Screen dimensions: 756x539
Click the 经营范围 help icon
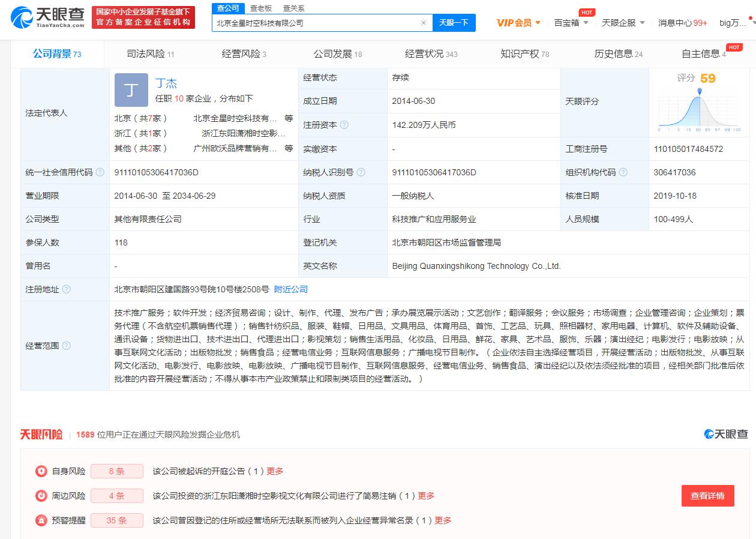[66, 346]
